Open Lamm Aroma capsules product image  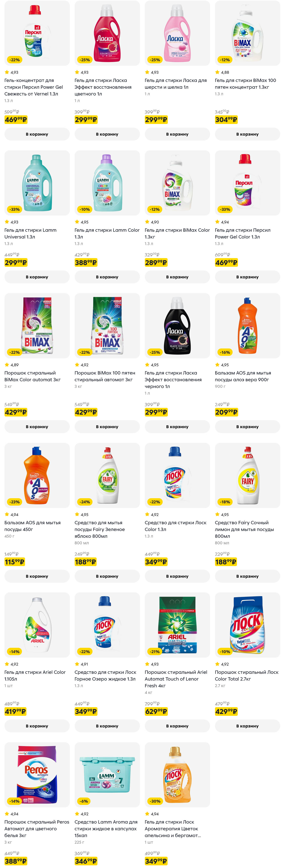(107, 774)
